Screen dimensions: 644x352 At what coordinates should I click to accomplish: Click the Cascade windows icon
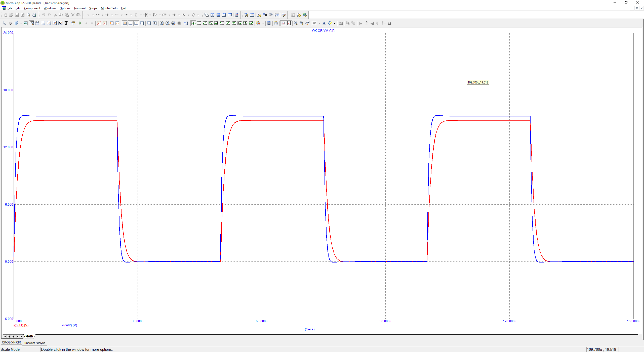207,15
